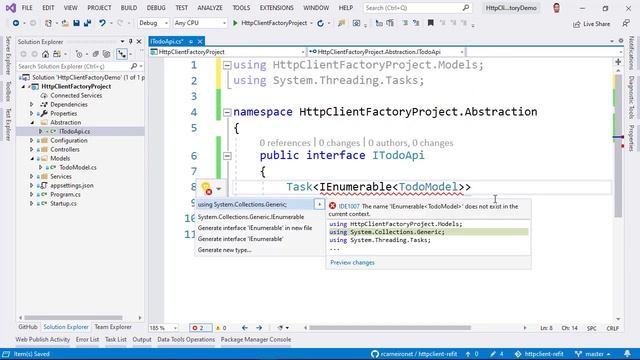Collapse the namespace code block
Screen dimensions: 640x360
[227, 112]
